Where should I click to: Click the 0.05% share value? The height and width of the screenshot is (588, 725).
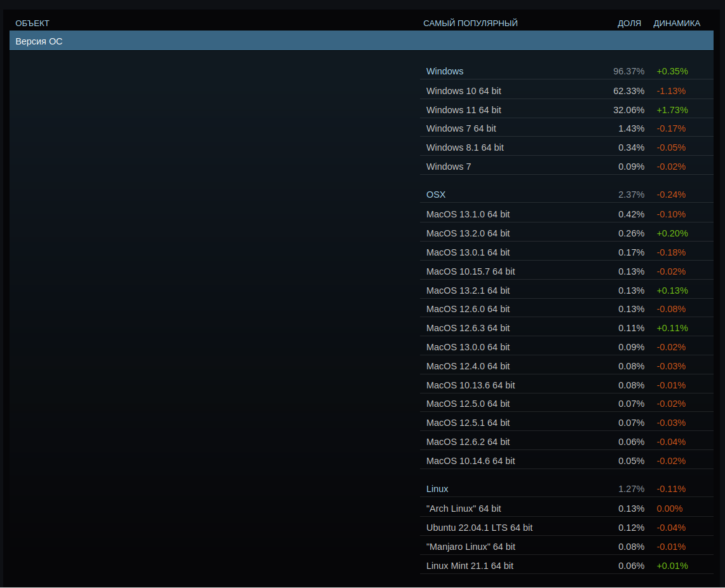(631, 460)
